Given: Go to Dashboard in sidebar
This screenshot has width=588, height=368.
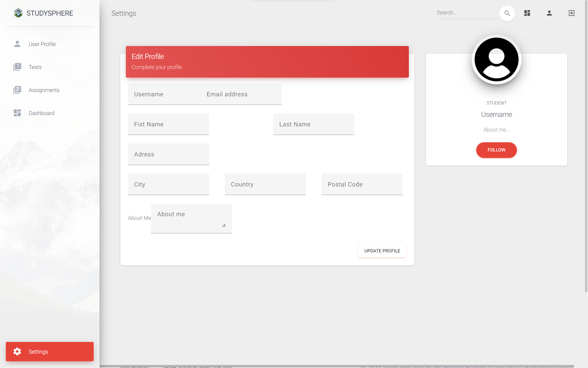Looking at the screenshot, I should click(x=41, y=113).
